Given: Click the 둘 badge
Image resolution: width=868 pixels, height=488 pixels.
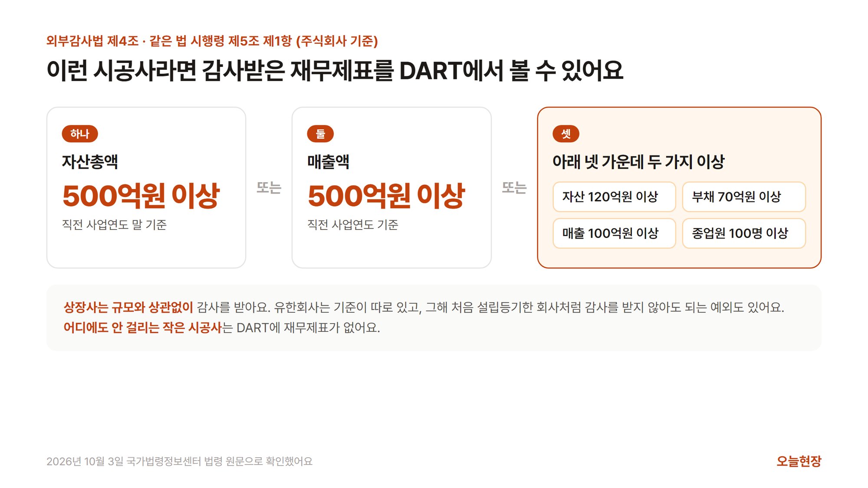Looking at the screenshot, I should pyautogui.click(x=320, y=134).
